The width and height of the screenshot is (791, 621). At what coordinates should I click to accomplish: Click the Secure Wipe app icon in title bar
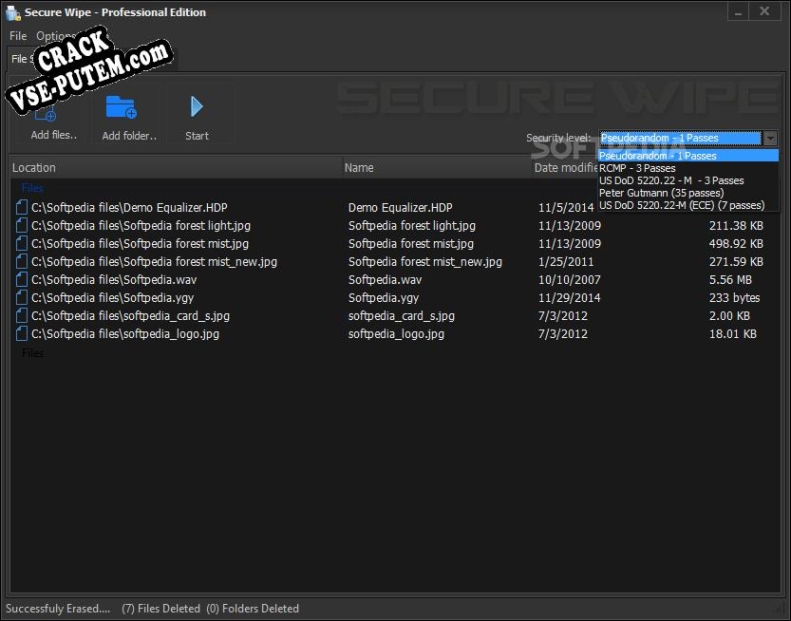click(x=13, y=13)
